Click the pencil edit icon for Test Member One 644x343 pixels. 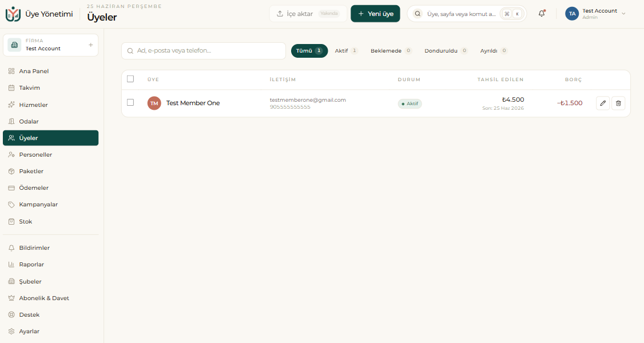pyautogui.click(x=602, y=103)
